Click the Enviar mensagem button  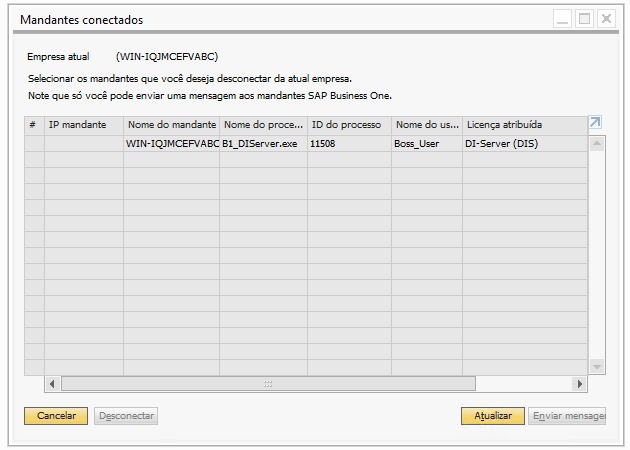click(567, 415)
